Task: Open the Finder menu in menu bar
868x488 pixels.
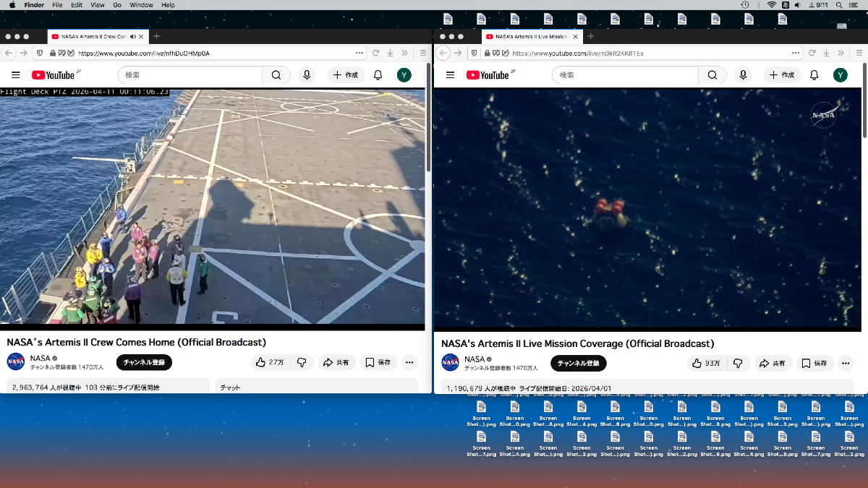Action: (34, 5)
